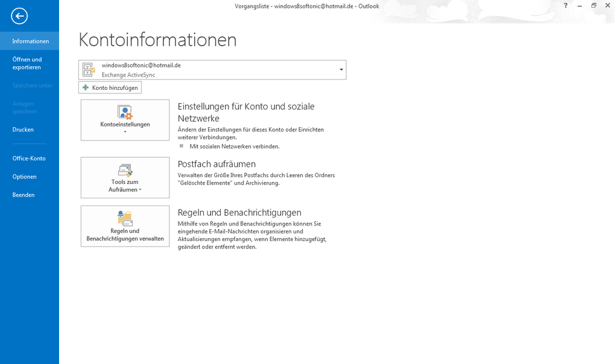Click Einstellungen für Konto und soziale Netzwerke heading
This screenshot has height=364, width=615.
[x=246, y=112]
